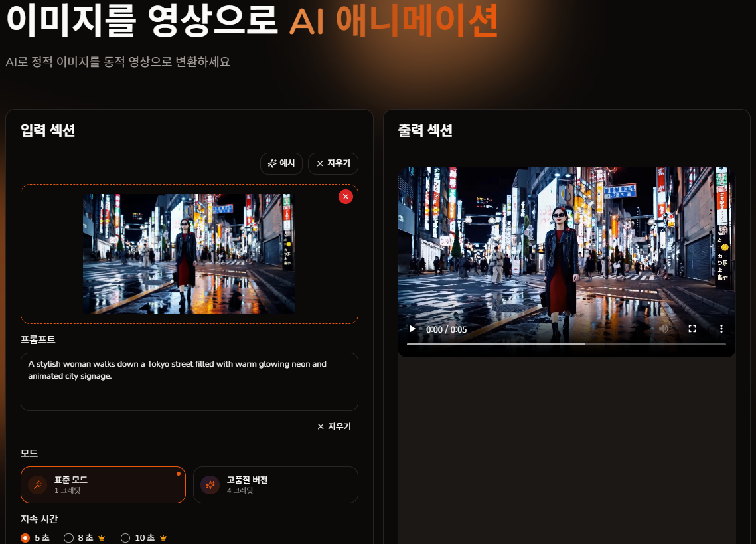Click the 지우기 button above the image upload

(333, 163)
